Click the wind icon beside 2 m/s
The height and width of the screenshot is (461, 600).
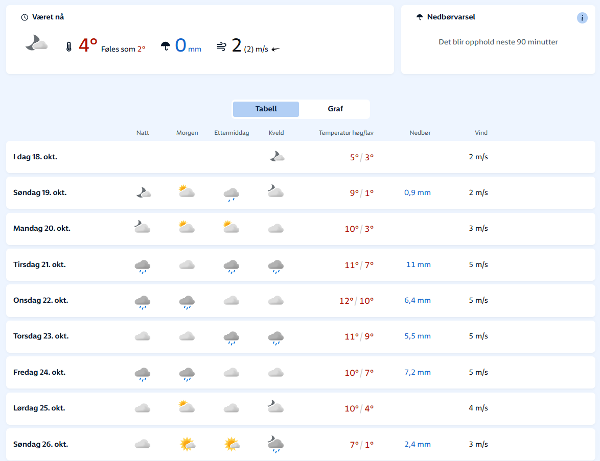(x=221, y=46)
